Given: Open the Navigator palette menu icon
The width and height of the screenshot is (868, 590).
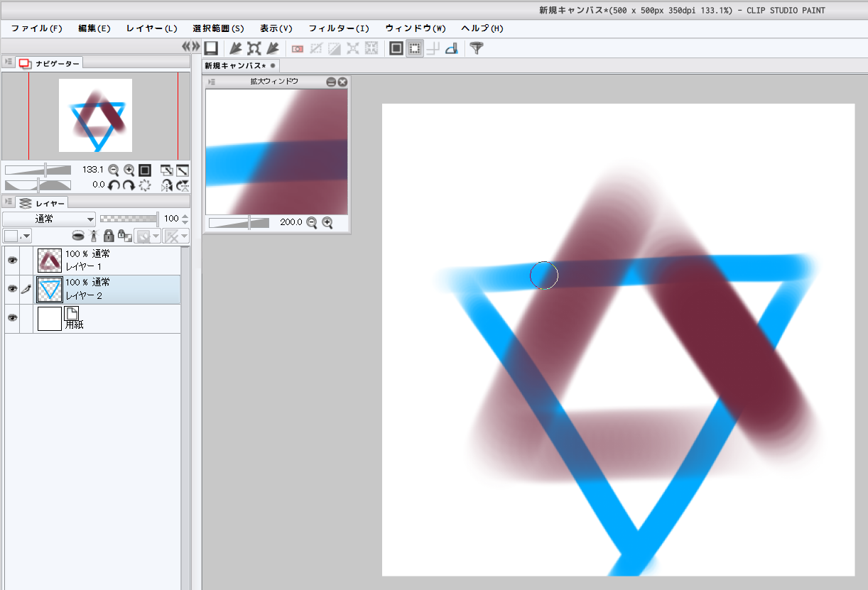Looking at the screenshot, I should click(9, 63).
